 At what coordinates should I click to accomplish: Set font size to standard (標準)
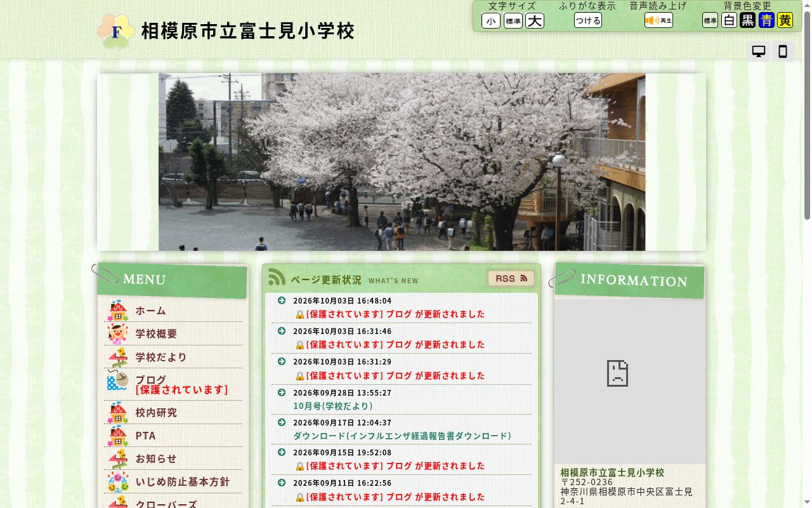click(x=513, y=21)
